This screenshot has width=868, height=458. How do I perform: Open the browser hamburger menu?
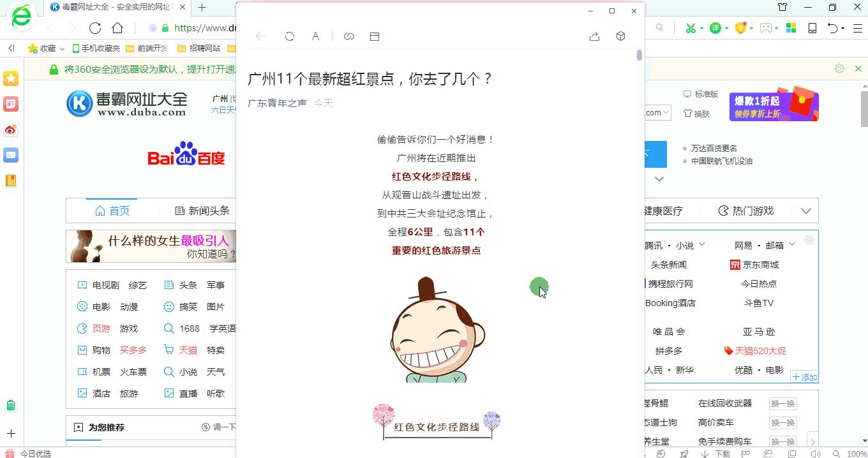(857, 28)
